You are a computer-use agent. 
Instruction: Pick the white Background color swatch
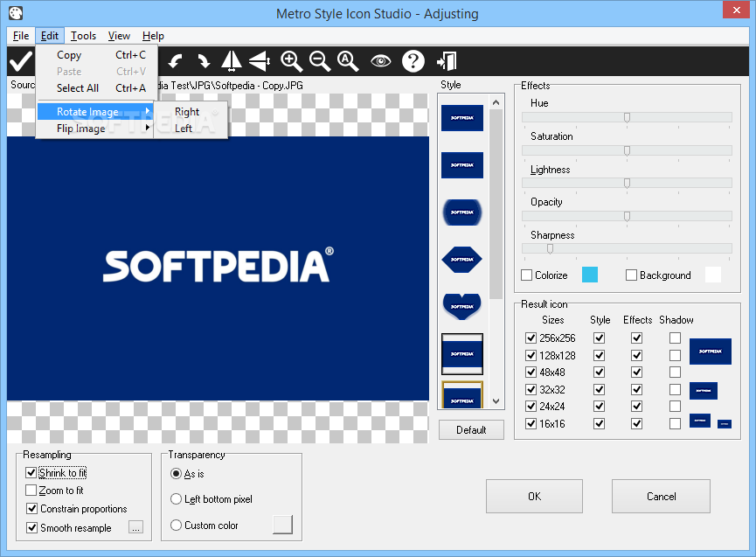713,275
